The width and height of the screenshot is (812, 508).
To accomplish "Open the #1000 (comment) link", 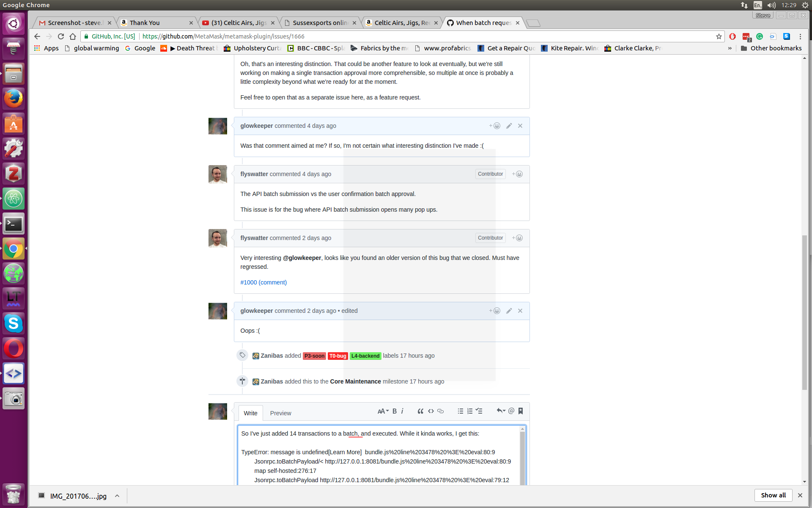I will [x=263, y=282].
